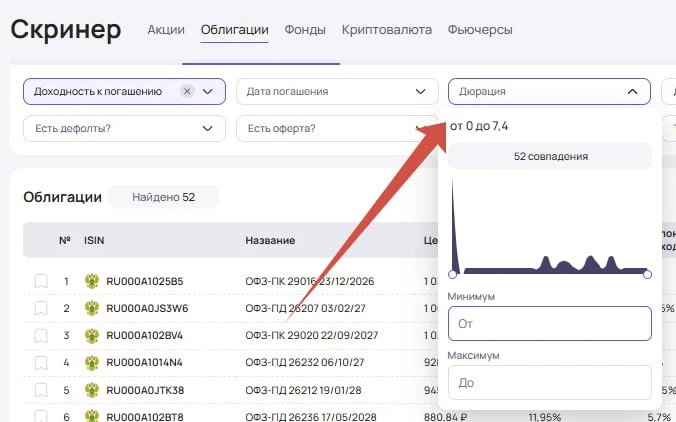Click the 52 совпадения button
Screen dimensions: 676x422
(550, 156)
